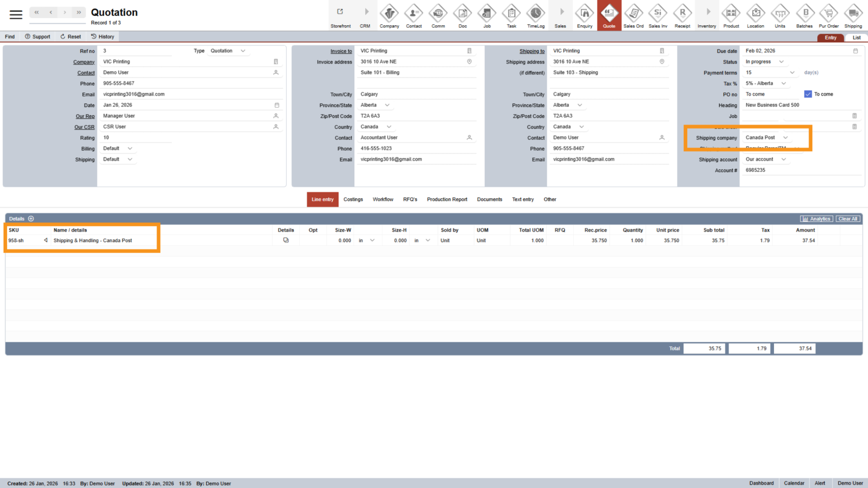Click the Analytics button
The image size is (868, 488).
[816, 219]
